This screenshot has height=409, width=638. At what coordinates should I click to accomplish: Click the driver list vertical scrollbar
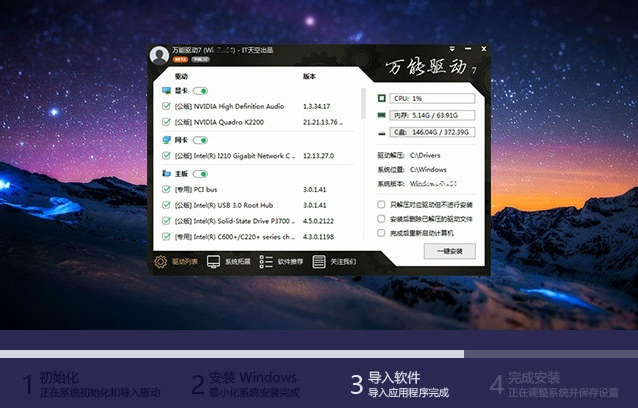[363, 103]
